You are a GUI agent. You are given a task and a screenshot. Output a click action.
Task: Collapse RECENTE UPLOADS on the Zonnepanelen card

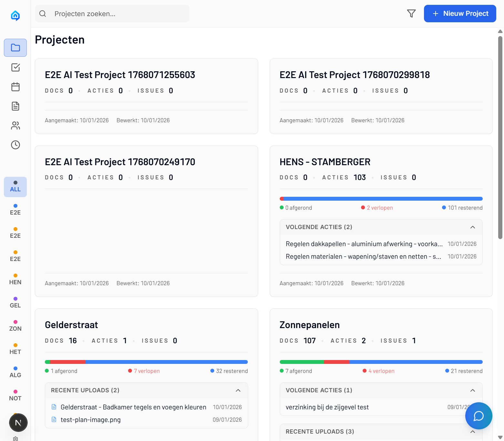pos(472,432)
